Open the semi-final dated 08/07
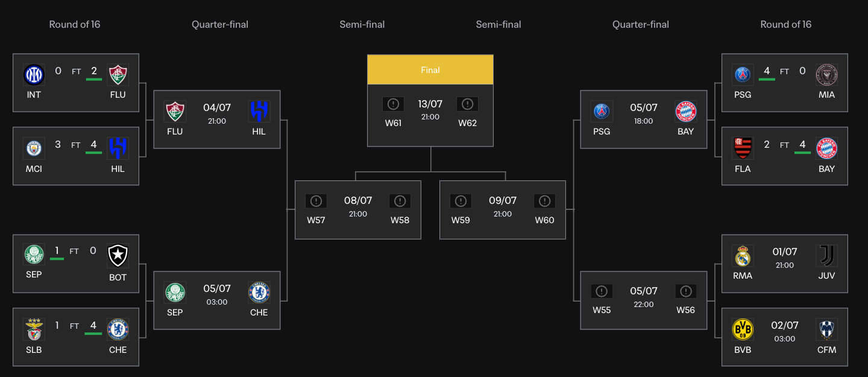The height and width of the screenshot is (377, 868). 358,210
